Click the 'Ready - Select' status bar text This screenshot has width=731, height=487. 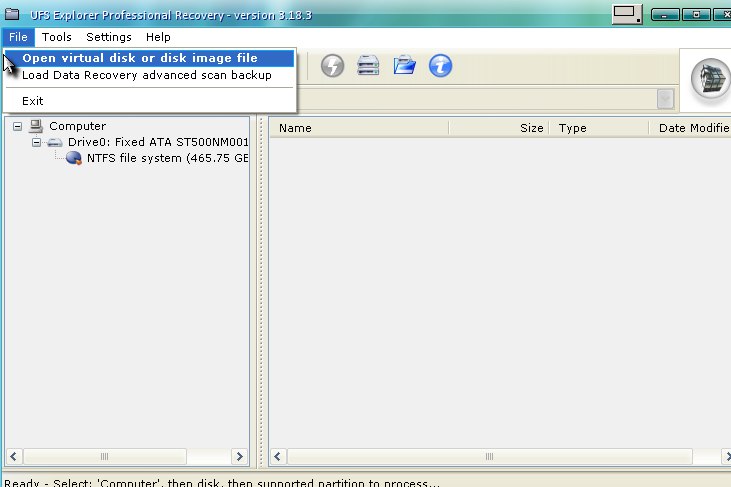pos(222,483)
